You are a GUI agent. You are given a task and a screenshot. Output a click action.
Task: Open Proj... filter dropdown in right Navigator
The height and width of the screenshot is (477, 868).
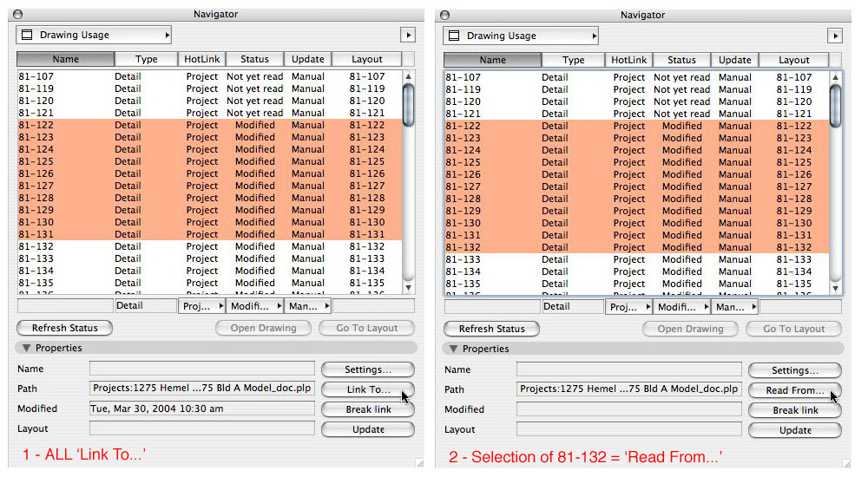[628, 307]
